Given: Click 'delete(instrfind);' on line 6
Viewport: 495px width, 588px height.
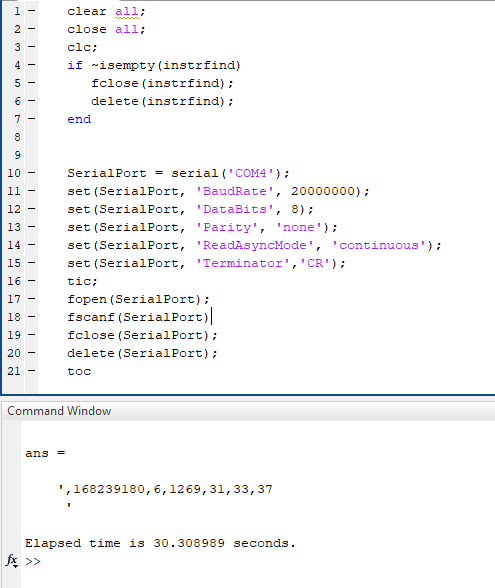Looking at the screenshot, I should click(162, 101).
